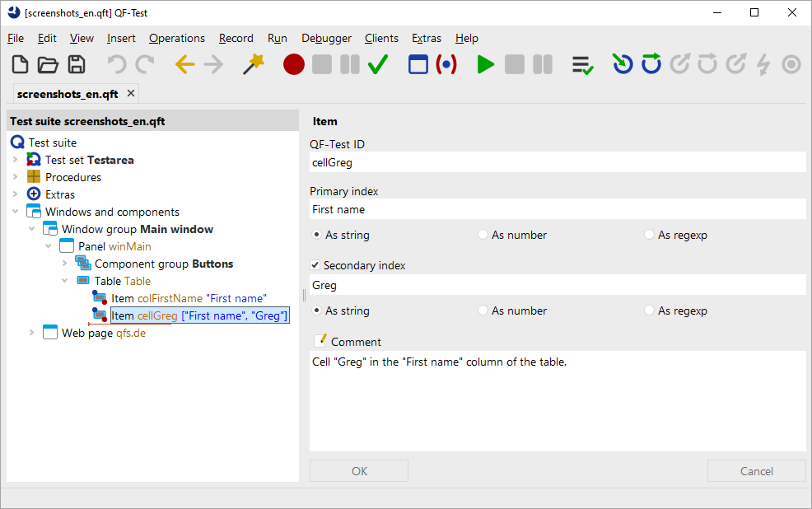The width and height of the screenshot is (812, 509).
Task: Click the green checkmark record check icon
Action: [x=378, y=65]
